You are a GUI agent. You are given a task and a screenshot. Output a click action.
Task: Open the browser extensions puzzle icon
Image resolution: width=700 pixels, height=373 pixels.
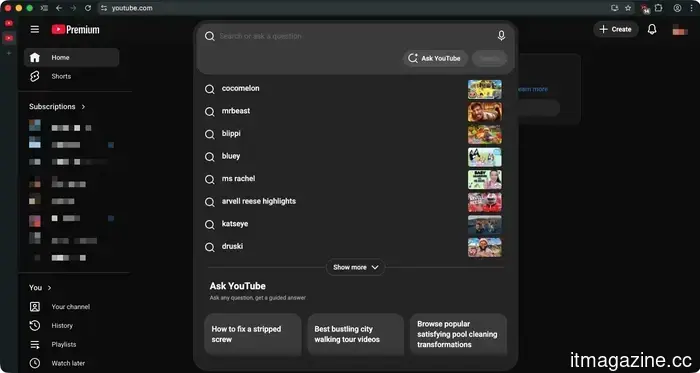(658, 8)
